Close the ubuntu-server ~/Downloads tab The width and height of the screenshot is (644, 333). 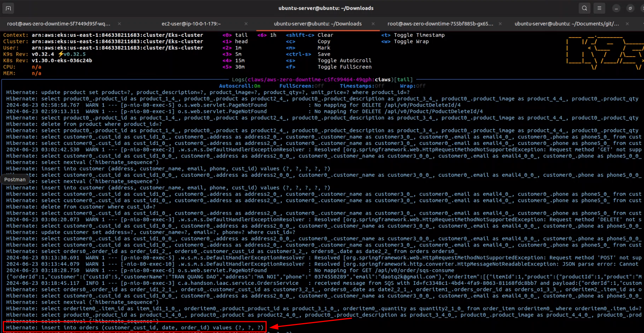point(373,24)
